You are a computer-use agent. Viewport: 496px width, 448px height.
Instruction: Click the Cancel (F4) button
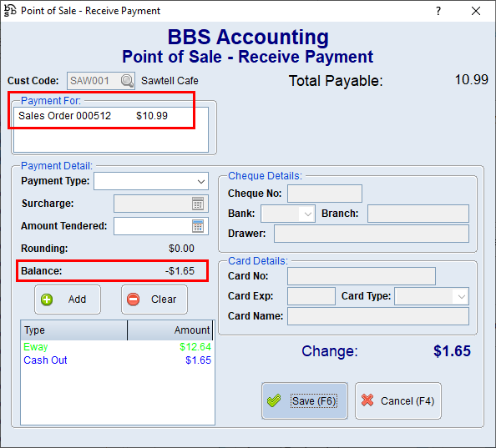tap(398, 401)
